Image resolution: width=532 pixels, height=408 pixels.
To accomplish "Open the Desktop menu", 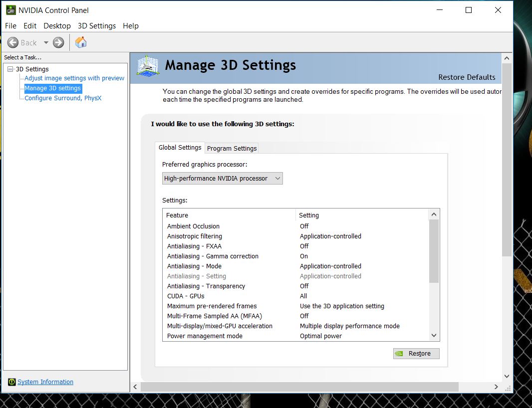I will click(57, 26).
